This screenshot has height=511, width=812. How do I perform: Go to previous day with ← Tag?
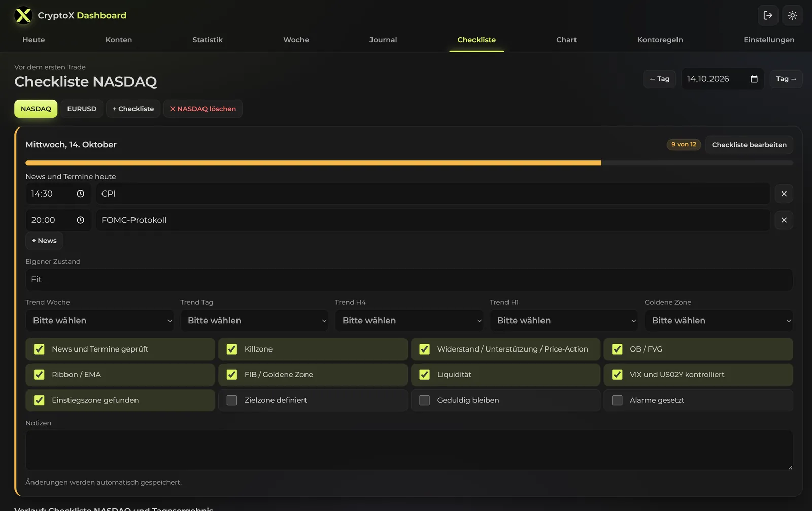[659, 79]
